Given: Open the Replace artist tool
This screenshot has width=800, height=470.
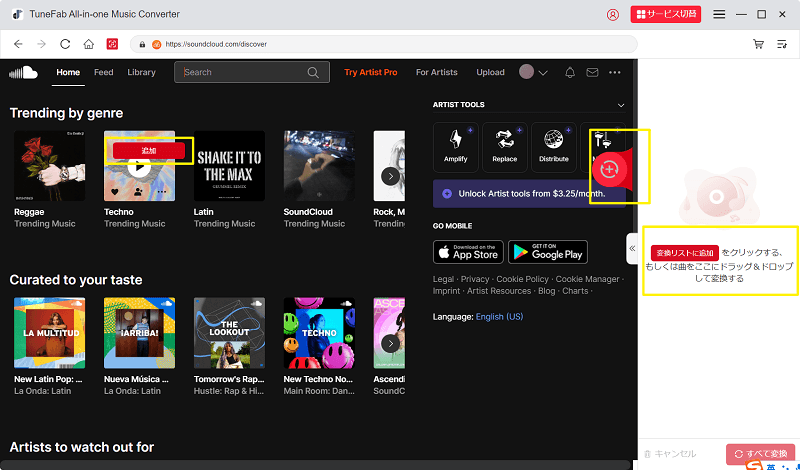Looking at the screenshot, I should (505, 147).
